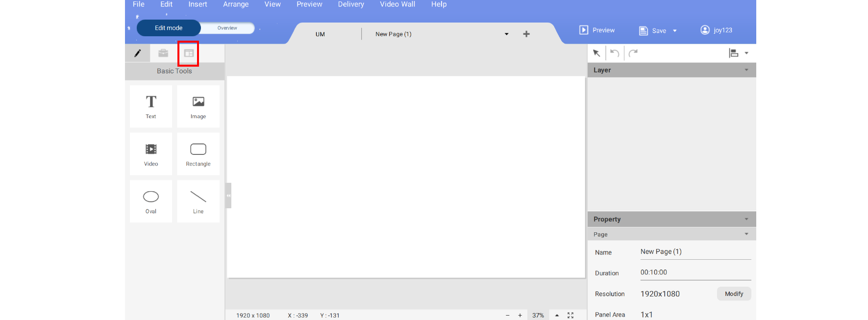This screenshot has height=320, width=868.
Task: Open the Video Wall menu
Action: 397,4
